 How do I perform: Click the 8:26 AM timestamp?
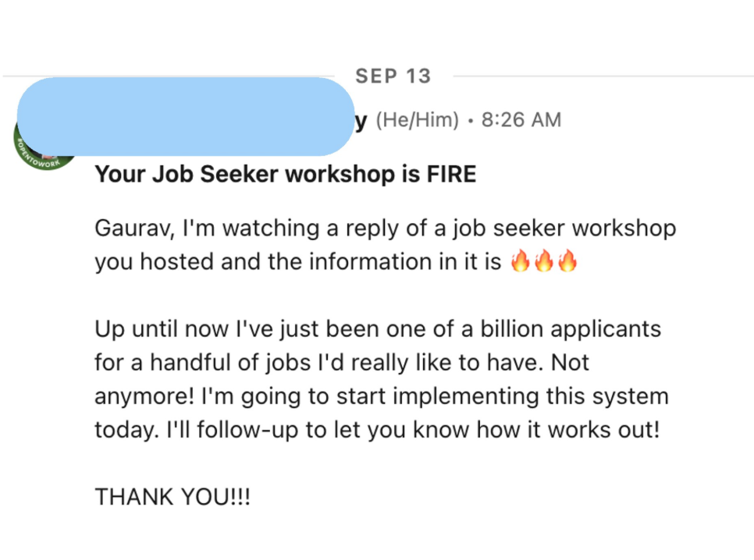click(521, 119)
